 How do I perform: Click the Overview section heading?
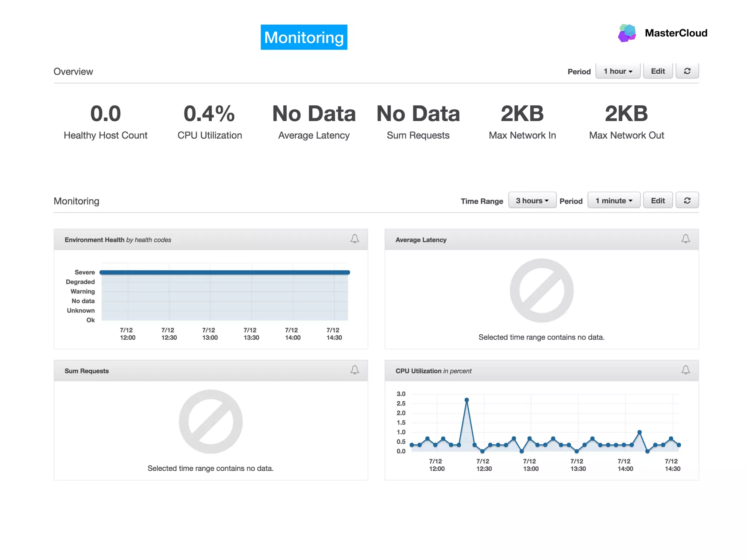click(x=73, y=71)
